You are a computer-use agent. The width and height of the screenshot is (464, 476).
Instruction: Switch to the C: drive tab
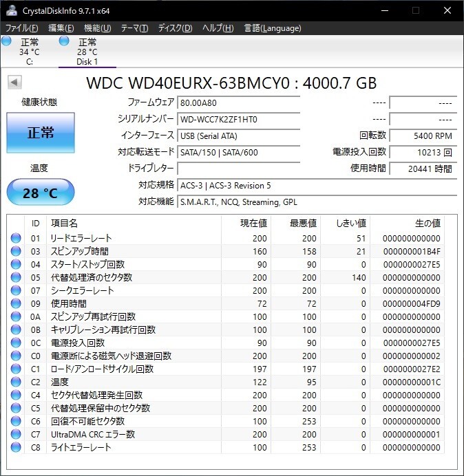coord(29,52)
